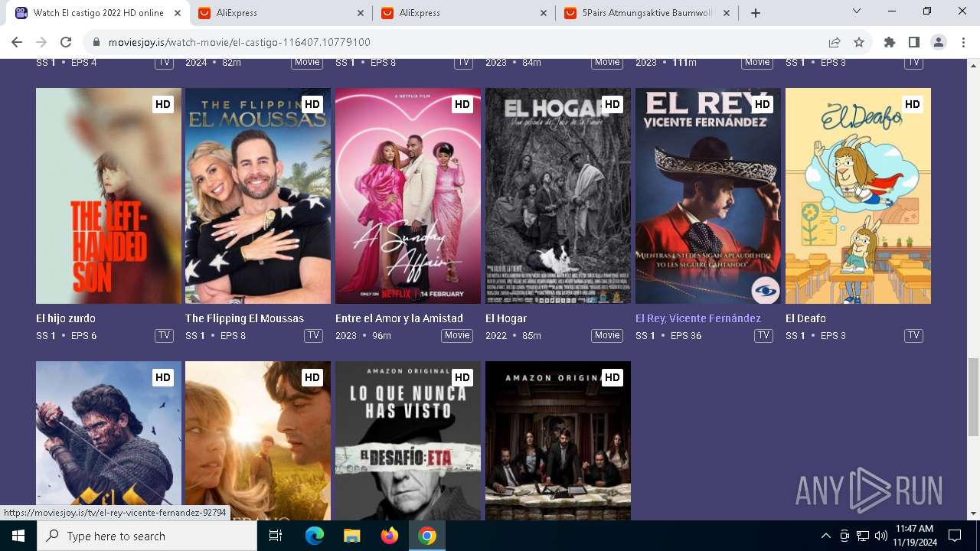Open Windows Start menu

coord(18,536)
